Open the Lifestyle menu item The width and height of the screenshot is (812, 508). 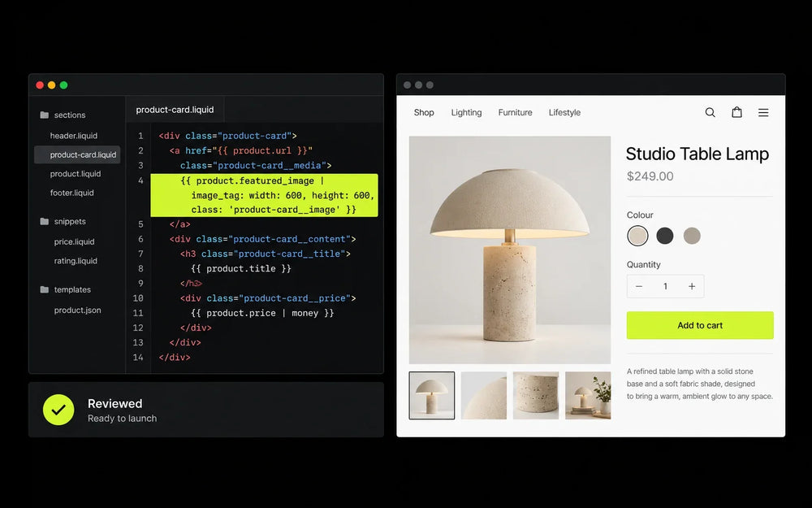564,112
